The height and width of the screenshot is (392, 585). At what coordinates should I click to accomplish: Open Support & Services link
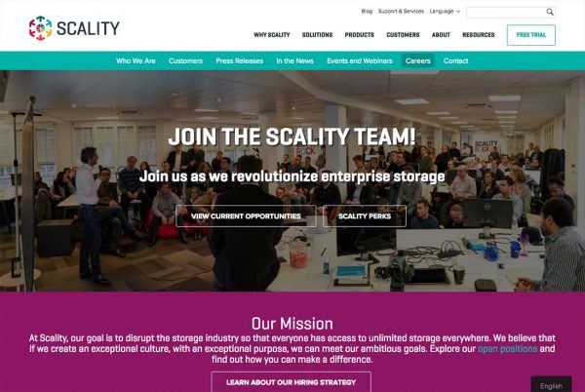[x=401, y=11]
